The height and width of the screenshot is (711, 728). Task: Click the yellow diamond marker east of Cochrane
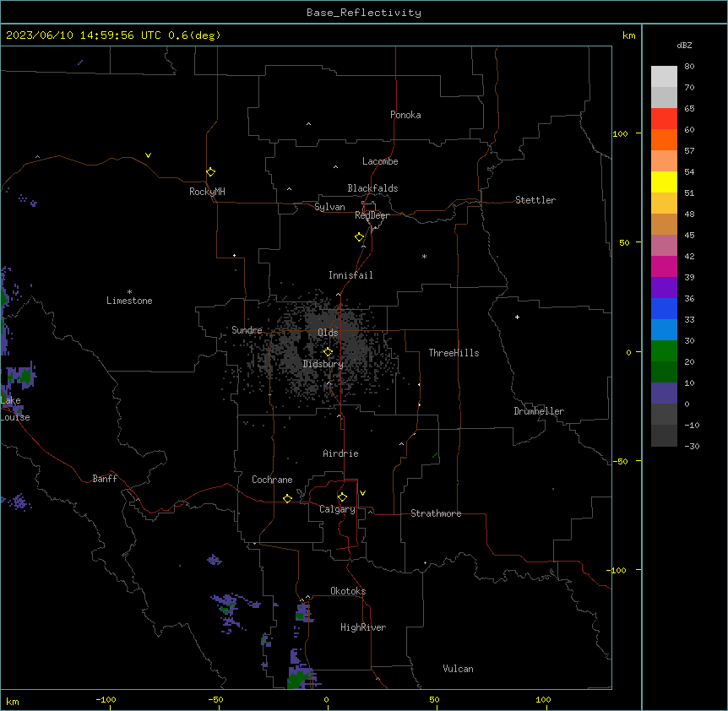pos(287,498)
